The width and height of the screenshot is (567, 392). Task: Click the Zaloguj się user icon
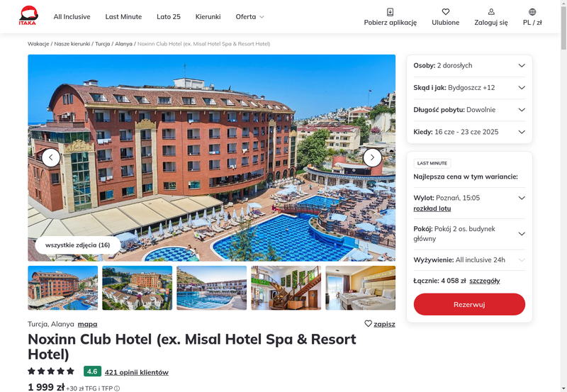(x=491, y=12)
